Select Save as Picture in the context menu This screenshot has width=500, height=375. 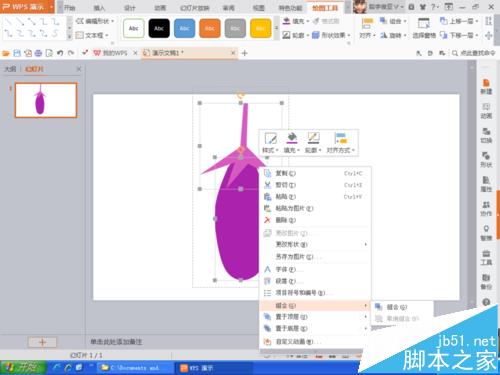[315, 257]
